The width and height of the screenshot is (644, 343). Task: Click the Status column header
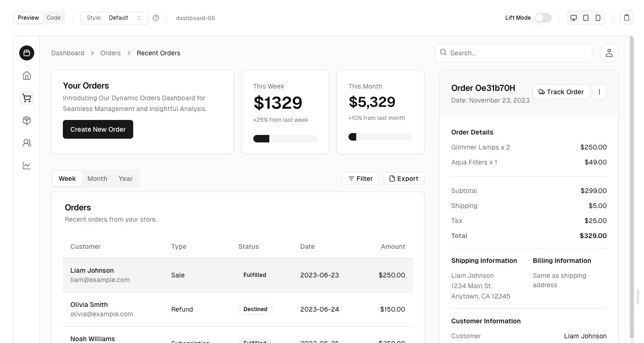click(x=249, y=246)
